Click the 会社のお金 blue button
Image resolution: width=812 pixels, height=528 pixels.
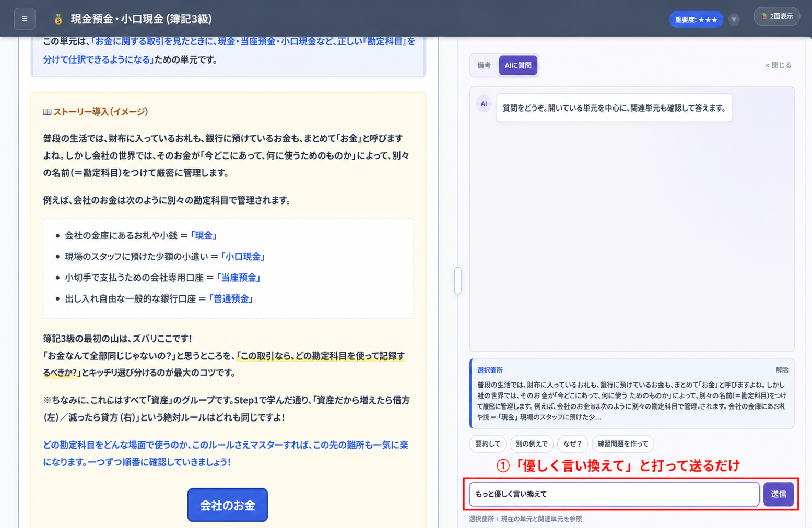click(228, 505)
